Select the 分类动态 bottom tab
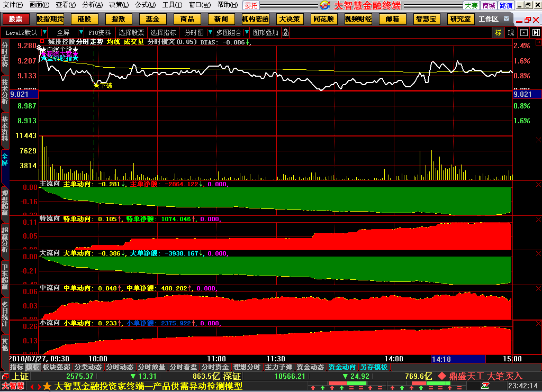Viewport: 542px width, 392px height. [x=88, y=367]
